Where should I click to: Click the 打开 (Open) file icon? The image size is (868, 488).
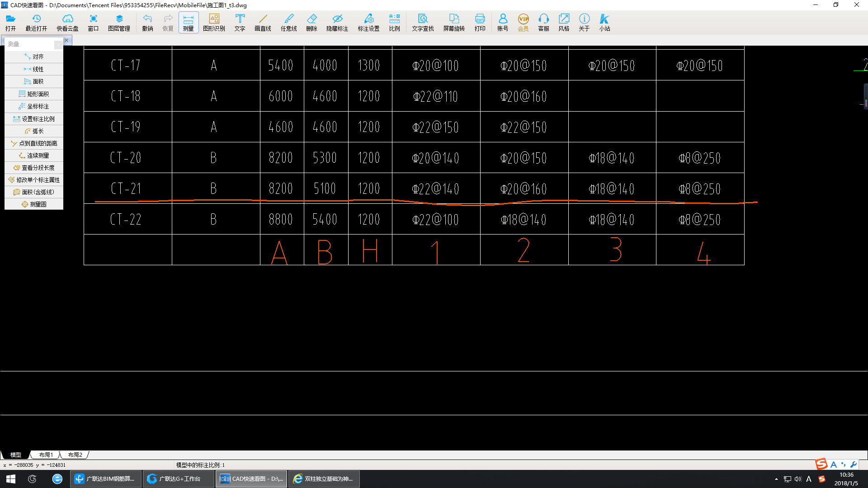point(10,22)
